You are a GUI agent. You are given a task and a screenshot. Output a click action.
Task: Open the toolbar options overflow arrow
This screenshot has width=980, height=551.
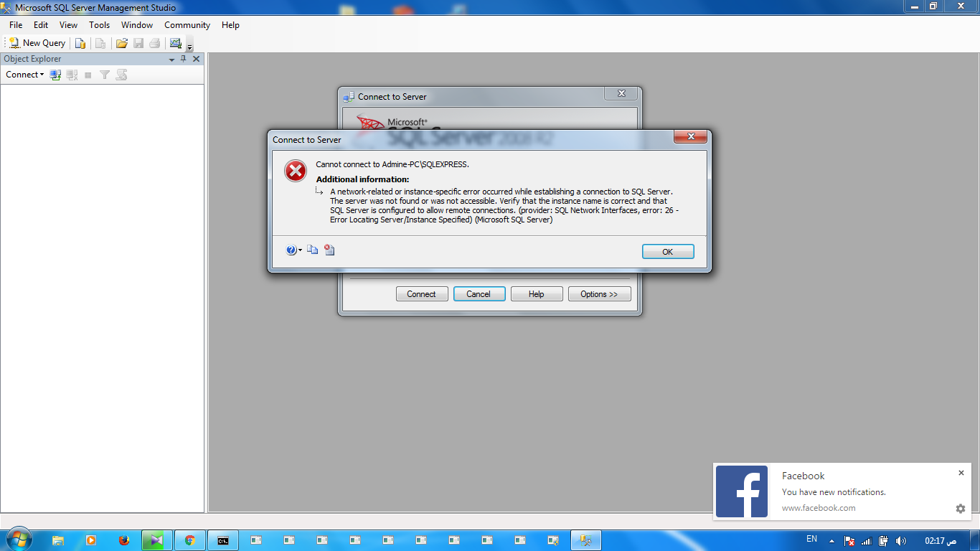coord(189,46)
